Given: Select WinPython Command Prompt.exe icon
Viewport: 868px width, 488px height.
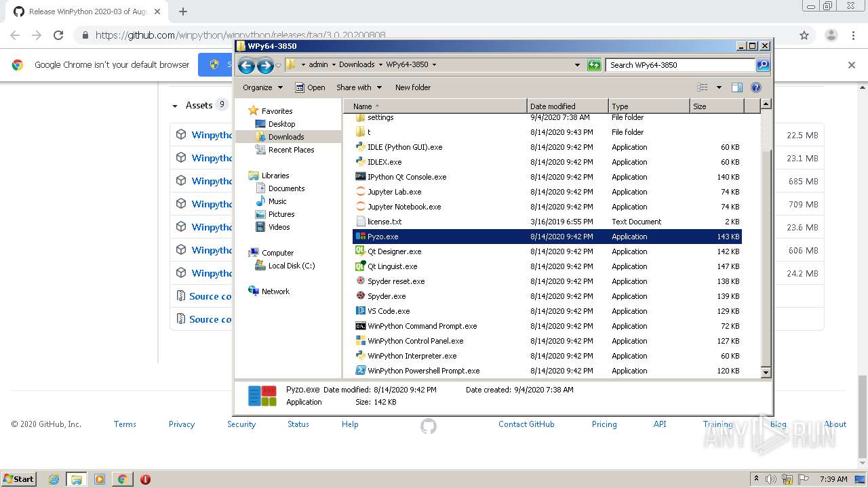Looking at the screenshot, I should point(361,326).
